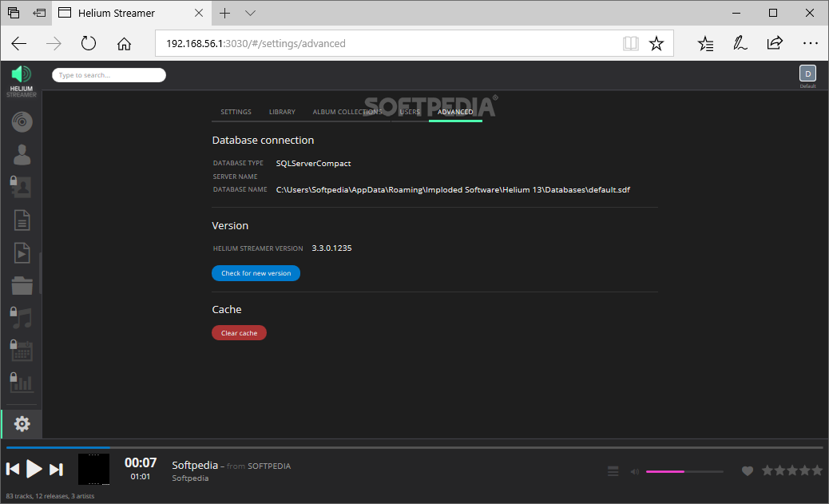Skip to the next track
This screenshot has width=829, height=504.
pos(56,469)
